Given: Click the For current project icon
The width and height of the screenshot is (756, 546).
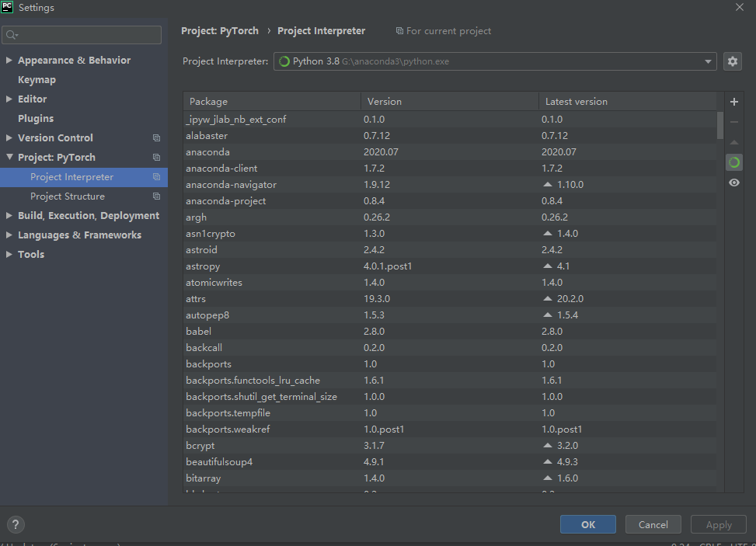Looking at the screenshot, I should 399,31.
